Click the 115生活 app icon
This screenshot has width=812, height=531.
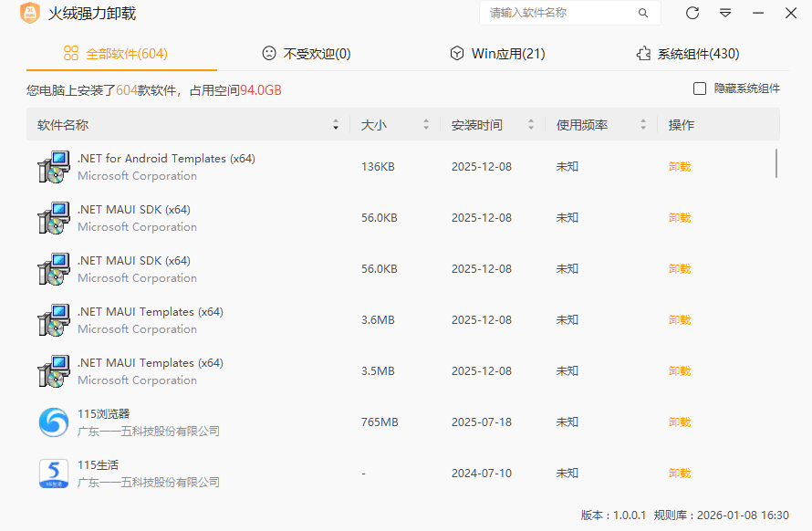pos(54,474)
